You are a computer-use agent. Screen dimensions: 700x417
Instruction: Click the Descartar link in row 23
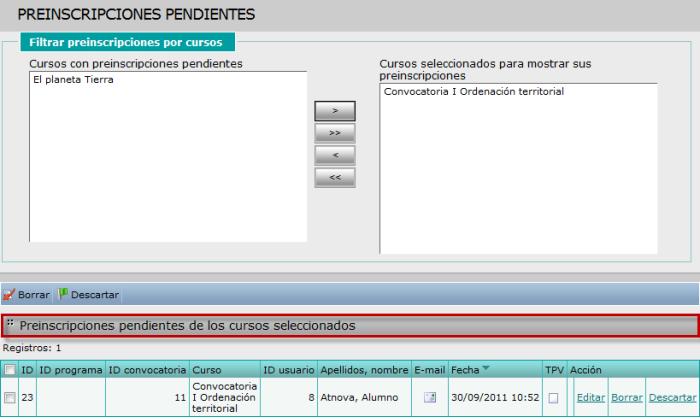[x=672, y=397]
